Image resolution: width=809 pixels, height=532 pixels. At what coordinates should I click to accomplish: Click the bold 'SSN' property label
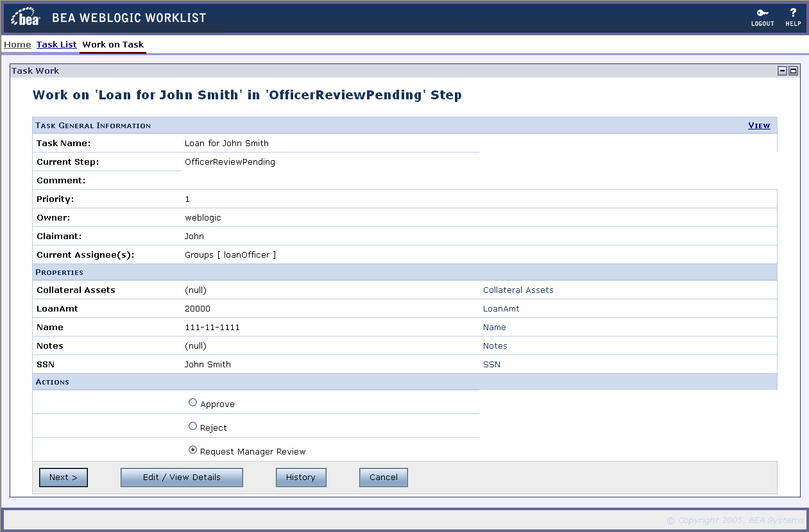click(46, 364)
